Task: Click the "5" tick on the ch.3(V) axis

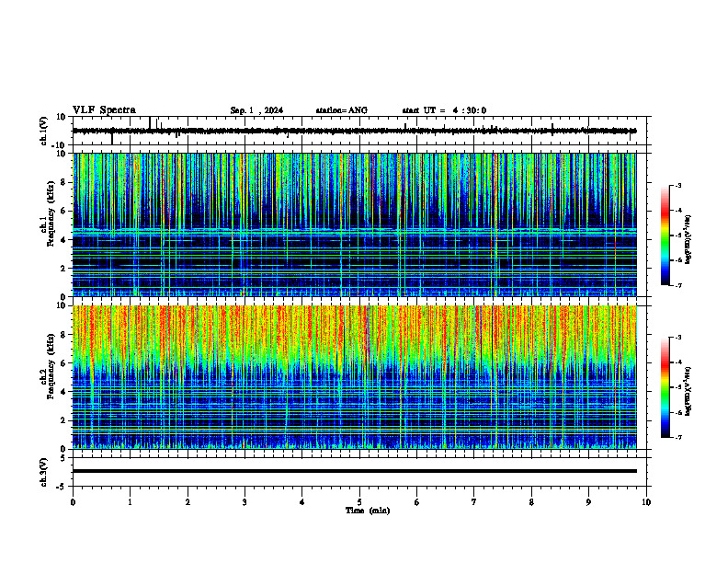Action: [x=64, y=458]
